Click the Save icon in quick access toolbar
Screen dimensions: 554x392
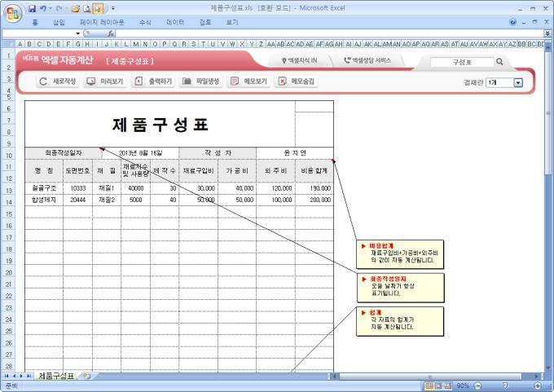pyautogui.click(x=32, y=7)
